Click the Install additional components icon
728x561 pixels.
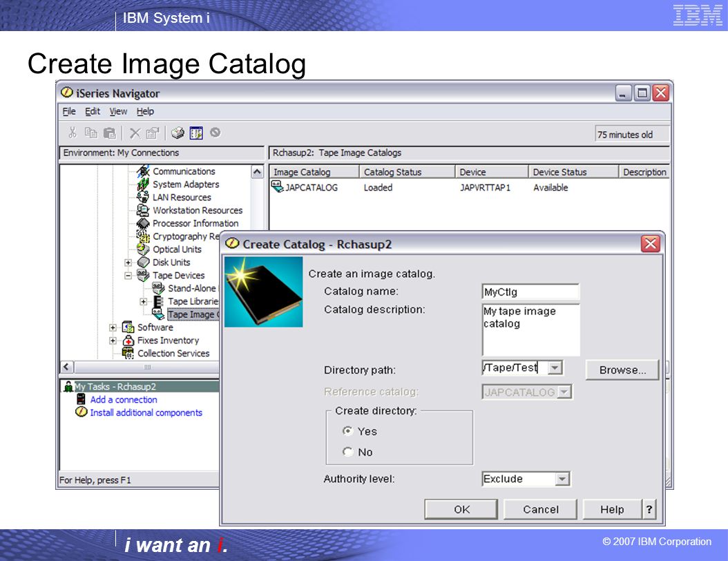[x=82, y=412]
